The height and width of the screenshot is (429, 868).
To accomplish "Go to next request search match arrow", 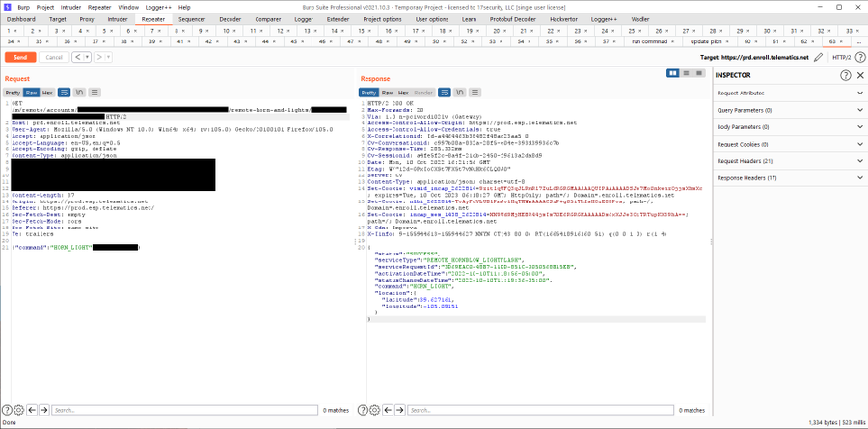I will [43, 410].
